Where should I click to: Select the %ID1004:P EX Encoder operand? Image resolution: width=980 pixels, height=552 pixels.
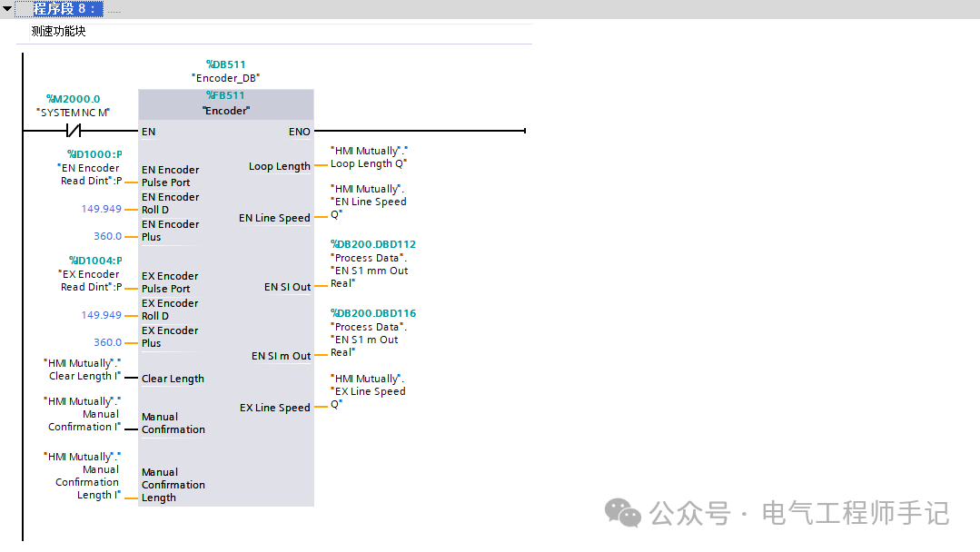pyautogui.click(x=90, y=273)
